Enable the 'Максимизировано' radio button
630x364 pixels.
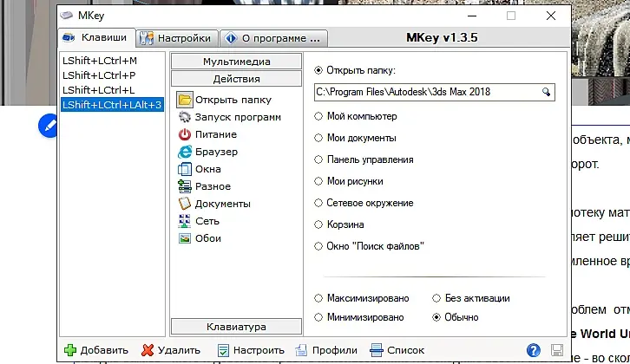coord(318,298)
